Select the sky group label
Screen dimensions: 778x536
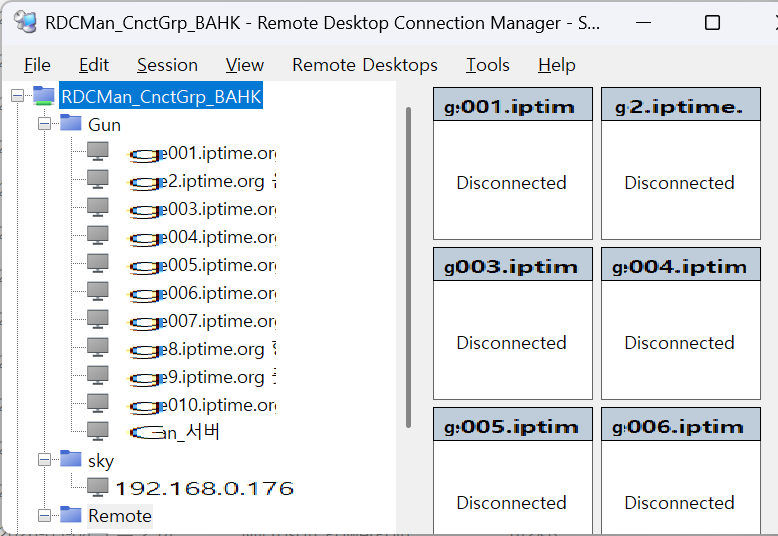pyautogui.click(x=101, y=461)
